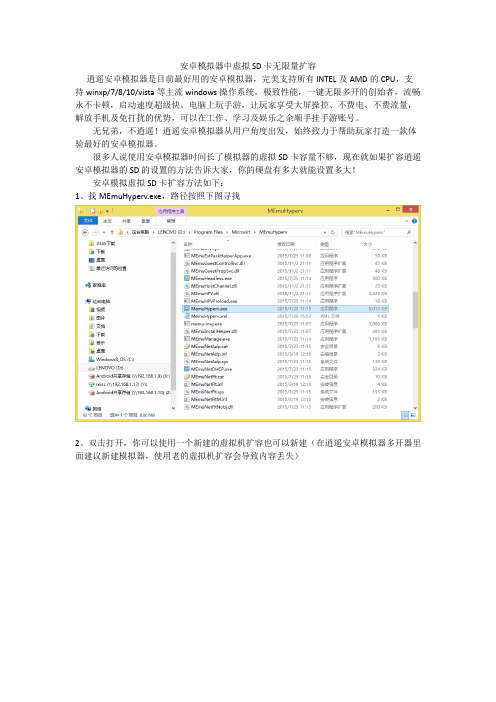Open the blue File tab

tap(88, 221)
